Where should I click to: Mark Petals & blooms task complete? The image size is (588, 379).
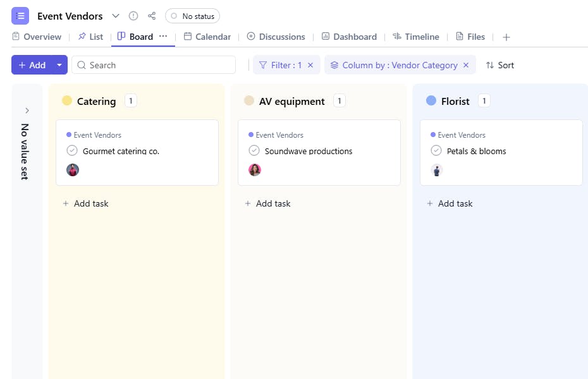tap(436, 151)
